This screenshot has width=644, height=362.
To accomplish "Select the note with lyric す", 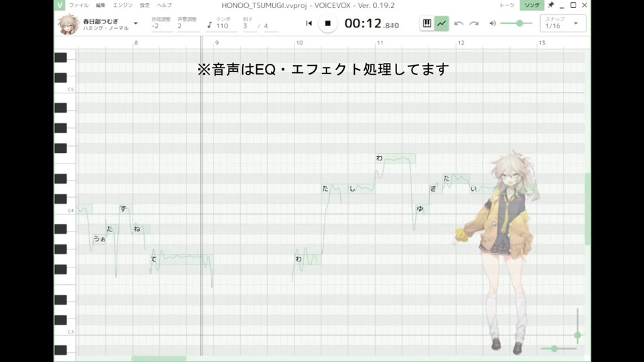I will tap(125, 209).
